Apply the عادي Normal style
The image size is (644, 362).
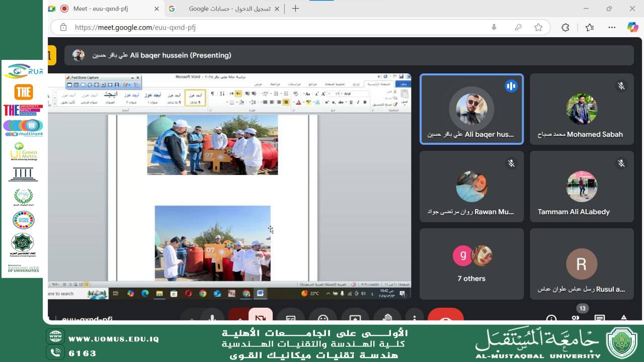tap(195, 98)
